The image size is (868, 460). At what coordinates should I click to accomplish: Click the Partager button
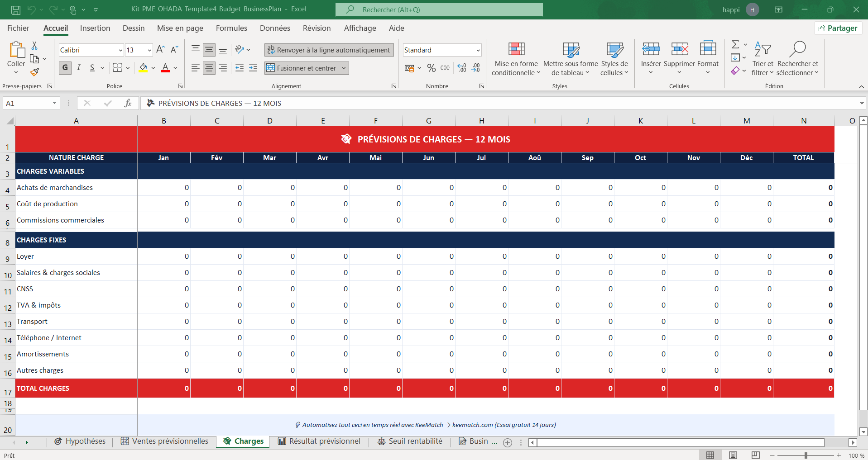(838, 28)
